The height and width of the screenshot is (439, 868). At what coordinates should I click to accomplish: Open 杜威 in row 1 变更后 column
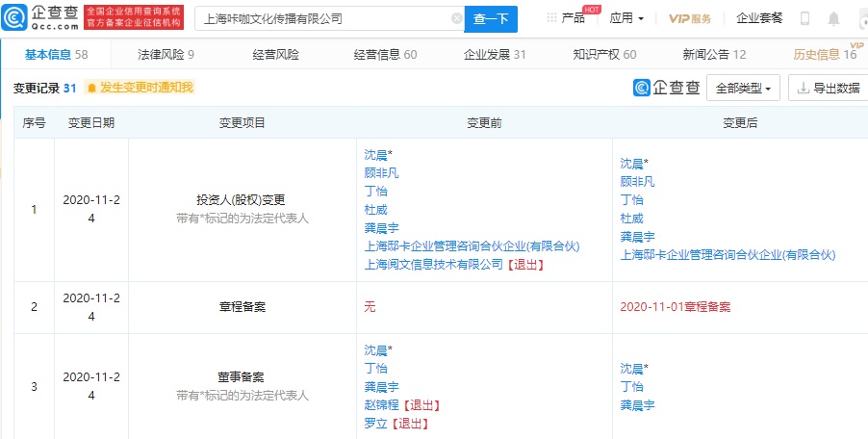coord(631,219)
